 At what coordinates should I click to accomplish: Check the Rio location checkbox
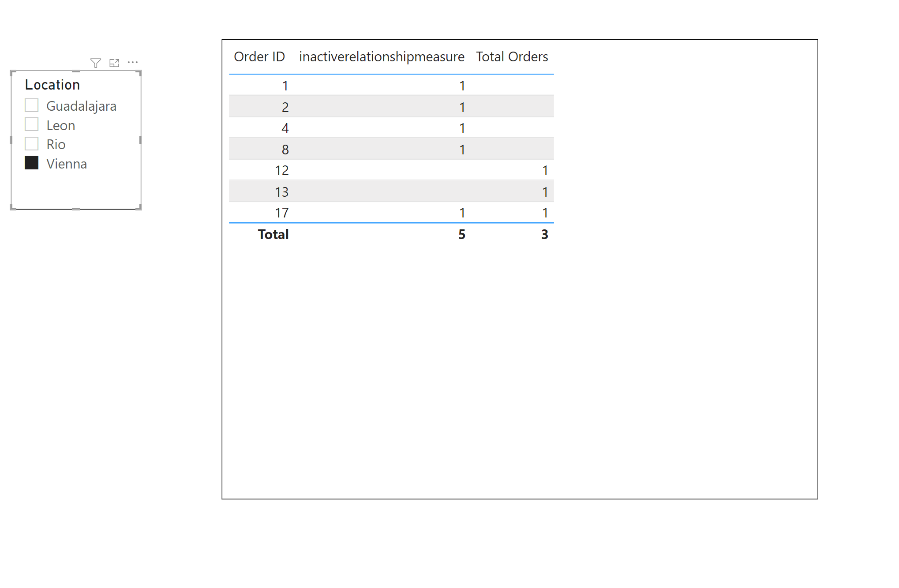tap(32, 144)
